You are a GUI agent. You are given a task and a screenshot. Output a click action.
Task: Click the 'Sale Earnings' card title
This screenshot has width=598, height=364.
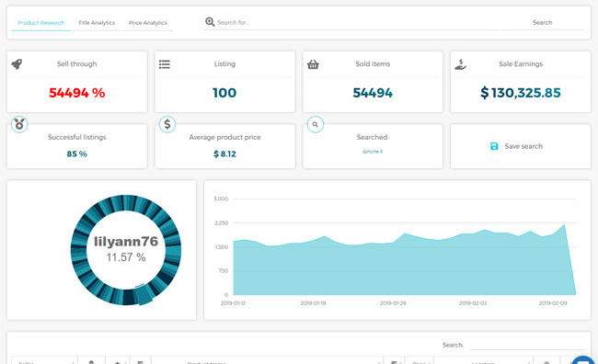pos(521,64)
